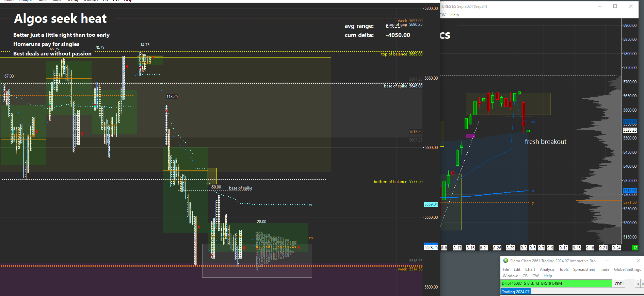Click the 5900.00 price on right chart scale
This screenshot has height=296, width=644.
coord(630,26)
